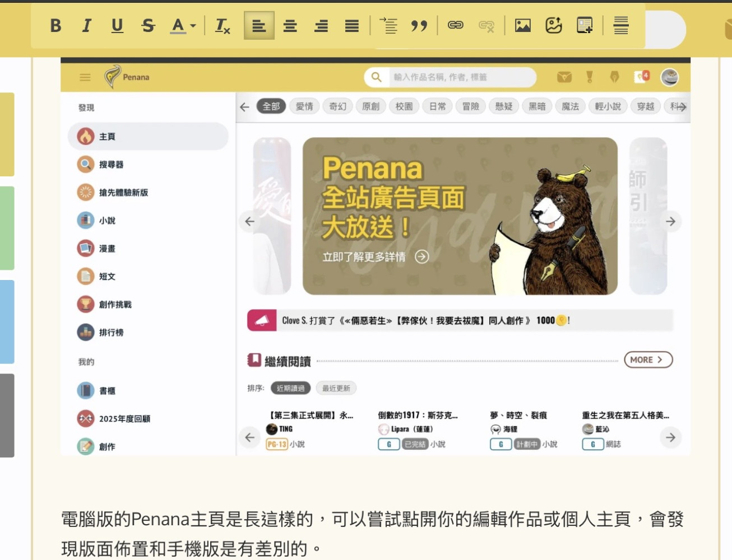Open 2025年度回顧 in the sidebar
Image resolution: width=732 pixels, height=560 pixels.
pyautogui.click(x=148, y=419)
